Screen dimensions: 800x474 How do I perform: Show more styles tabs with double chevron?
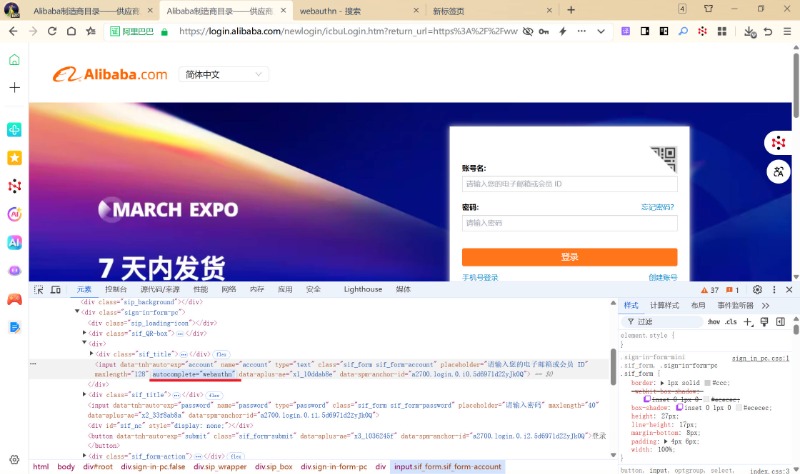coord(765,305)
